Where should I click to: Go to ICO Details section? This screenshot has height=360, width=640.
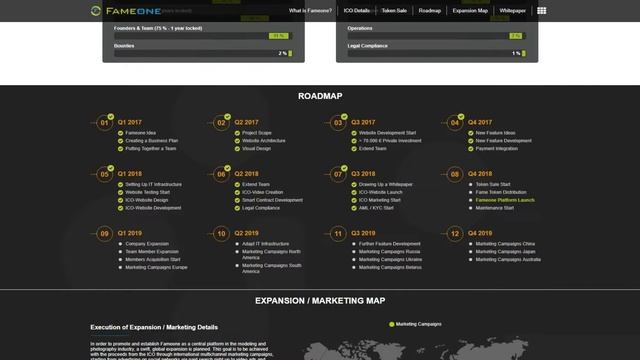coord(357,11)
